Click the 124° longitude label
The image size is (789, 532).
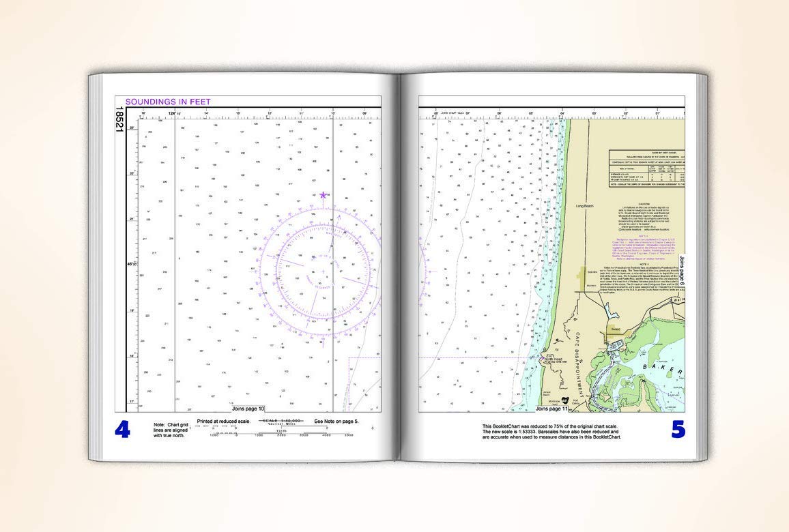(171, 114)
